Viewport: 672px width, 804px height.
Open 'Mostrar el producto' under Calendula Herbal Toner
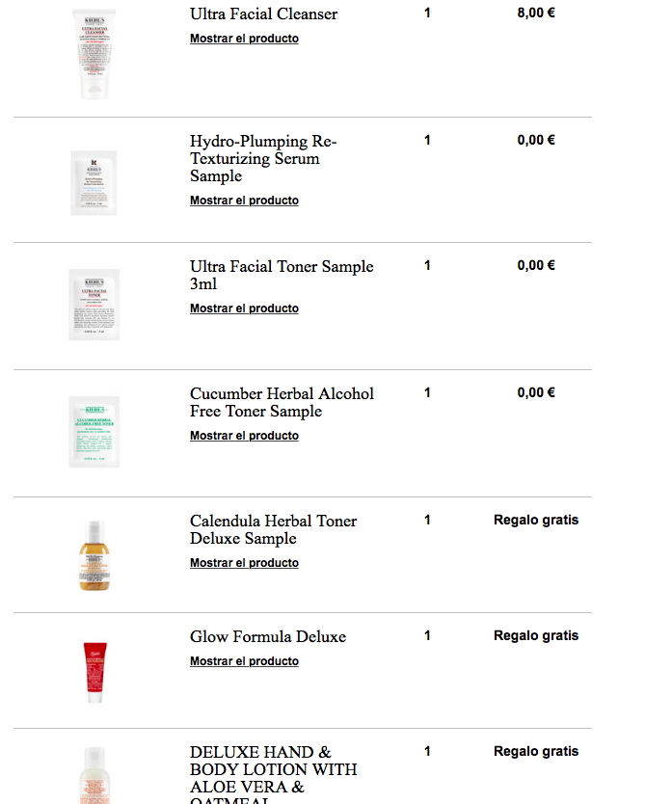tap(244, 563)
